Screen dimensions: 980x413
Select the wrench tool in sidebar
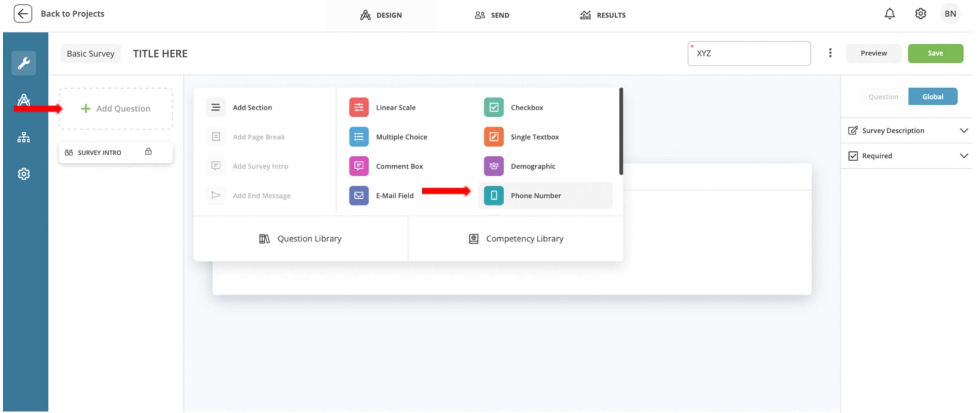pos(24,63)
